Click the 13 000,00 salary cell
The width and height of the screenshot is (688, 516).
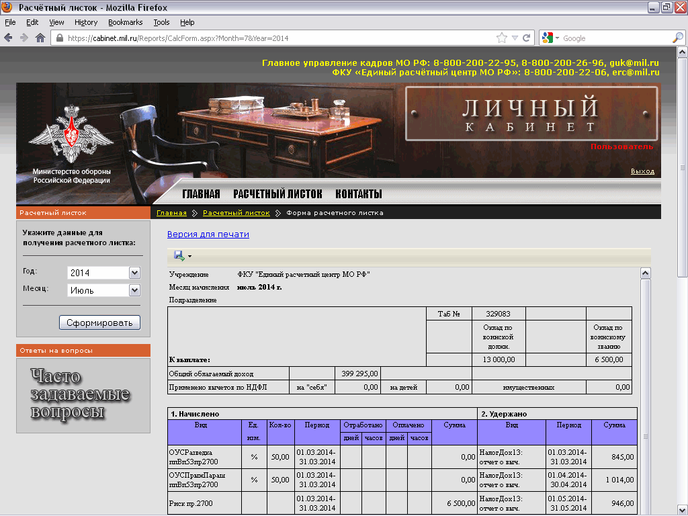click(498, 360)
